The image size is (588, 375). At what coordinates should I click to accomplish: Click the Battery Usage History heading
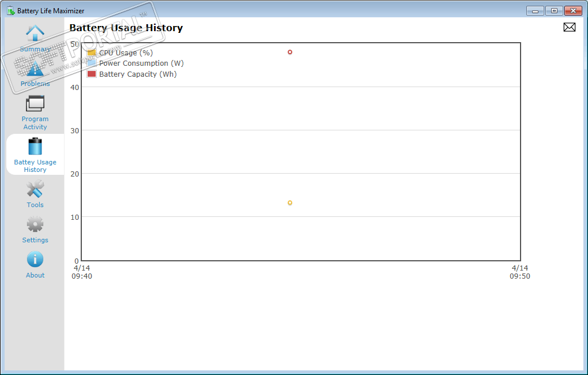126,28
